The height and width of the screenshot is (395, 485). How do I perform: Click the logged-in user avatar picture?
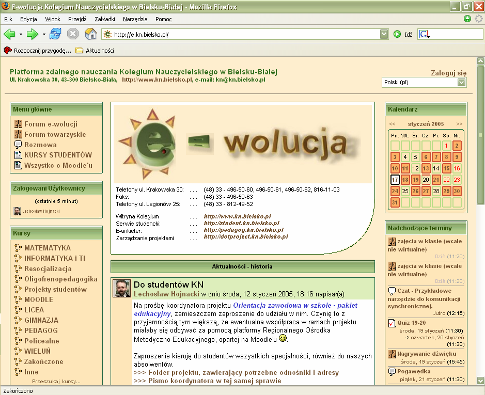17,211
